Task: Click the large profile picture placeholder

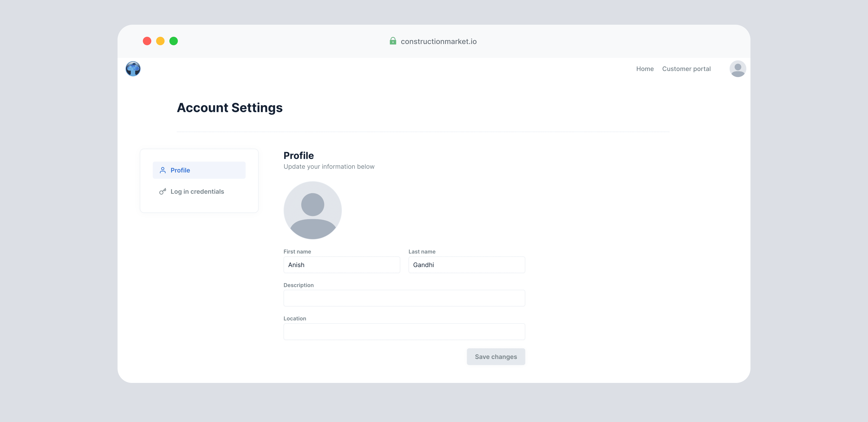Action: (x=313, y=210)
